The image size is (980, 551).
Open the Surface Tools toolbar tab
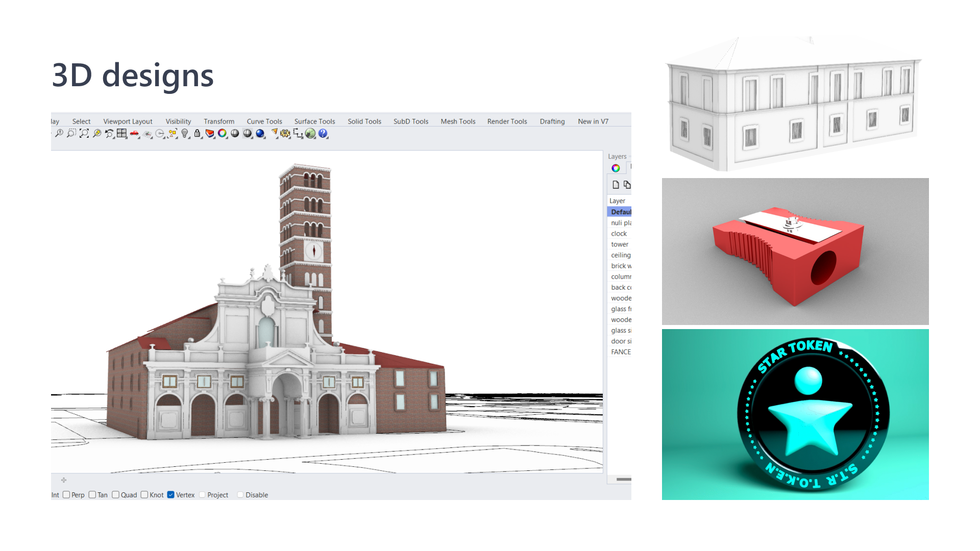tap(314, 121)
